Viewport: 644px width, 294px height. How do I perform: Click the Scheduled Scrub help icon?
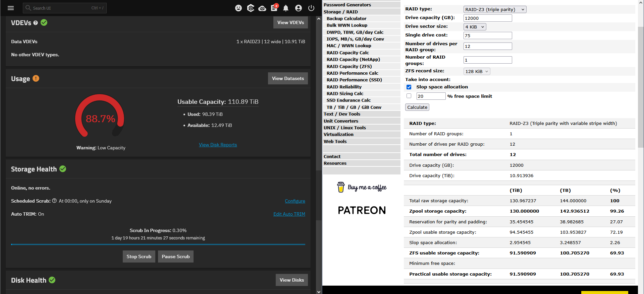[x=54, y=201]
